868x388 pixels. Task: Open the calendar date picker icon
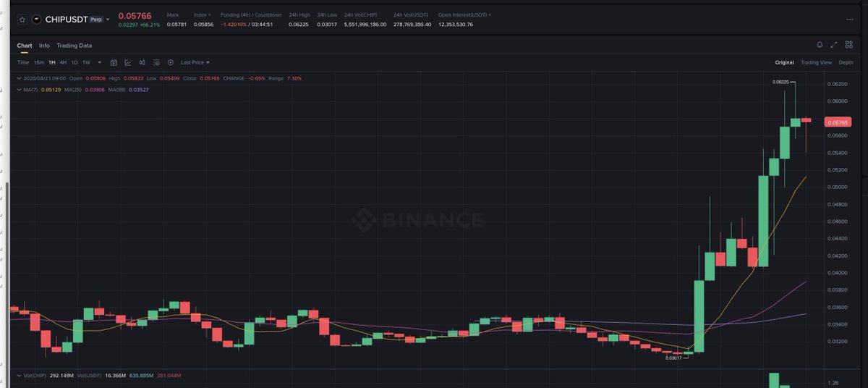114,63
